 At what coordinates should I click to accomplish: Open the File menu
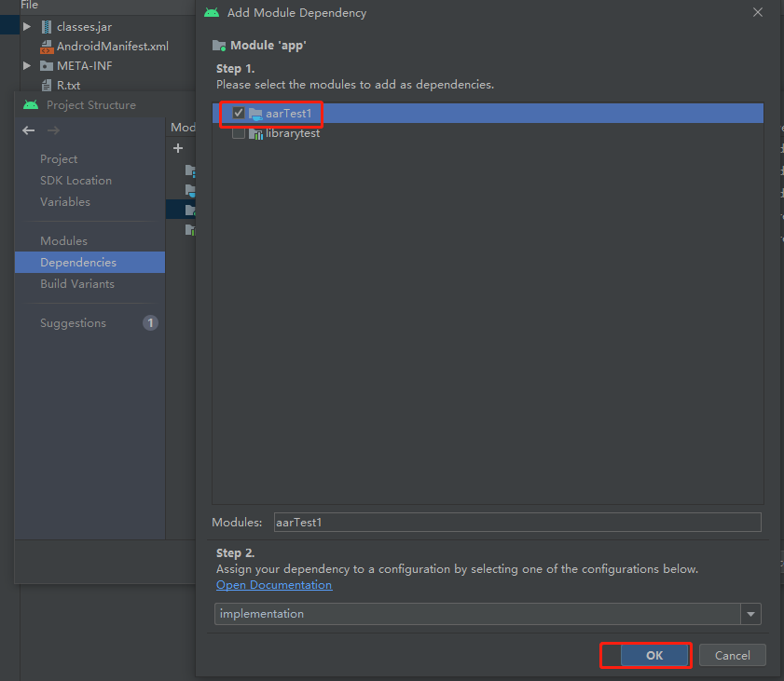(x=29, y=5)
